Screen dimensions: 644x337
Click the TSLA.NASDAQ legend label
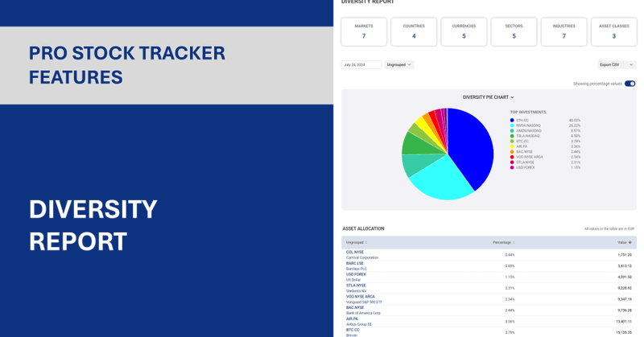[x=528, y=136]
